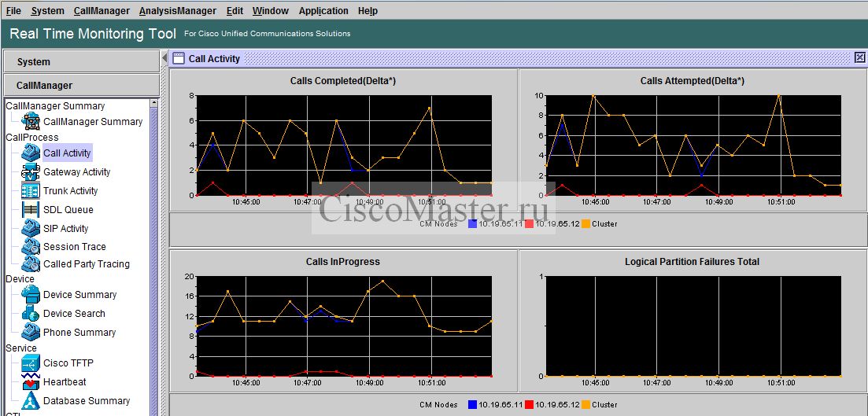The image size is (868, 416).
Task: Click the CallProcess category label
Action: pos(32,137)
